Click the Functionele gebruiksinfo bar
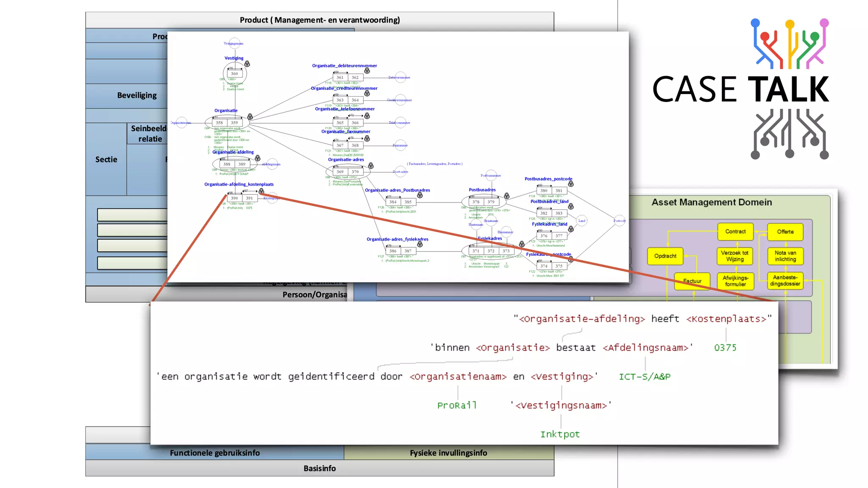Screen dimensions: 868x488 coord(214,453)
